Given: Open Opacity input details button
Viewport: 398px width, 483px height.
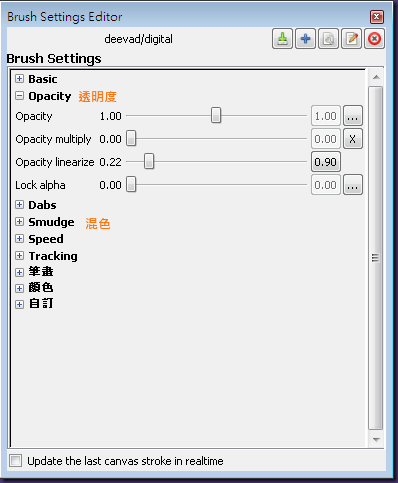Looking at the screenshot, I should [x=353, y=116].
